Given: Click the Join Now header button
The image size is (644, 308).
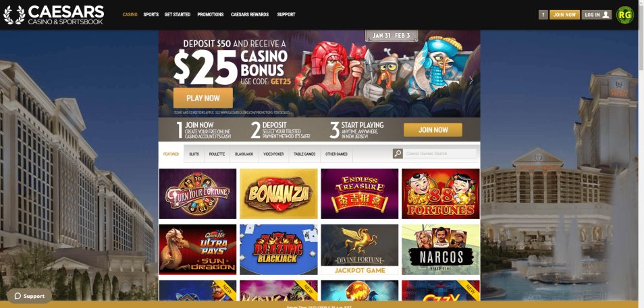Looking at the screenshot, I should 564,15.
